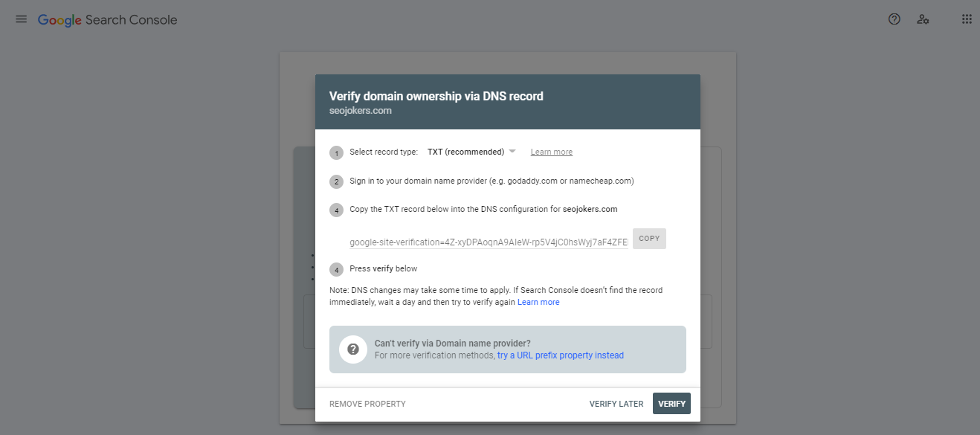Viewport: 980px width, 435px height.
Task: Open the Help icon in the top bar
Action: click(893, 19)
